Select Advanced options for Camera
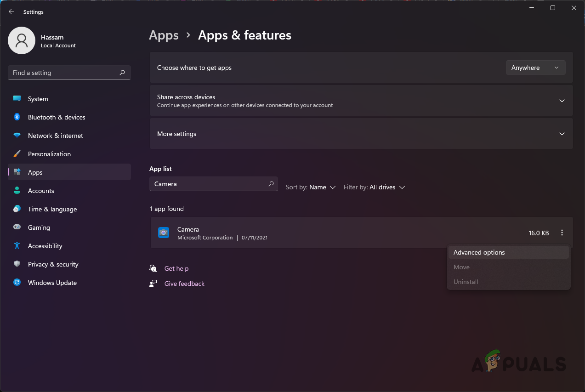 click(479, 252)
